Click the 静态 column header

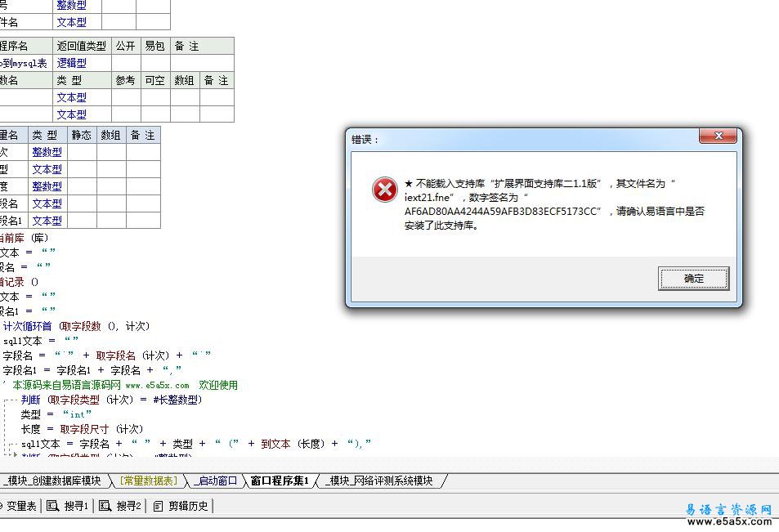[82, 135]
